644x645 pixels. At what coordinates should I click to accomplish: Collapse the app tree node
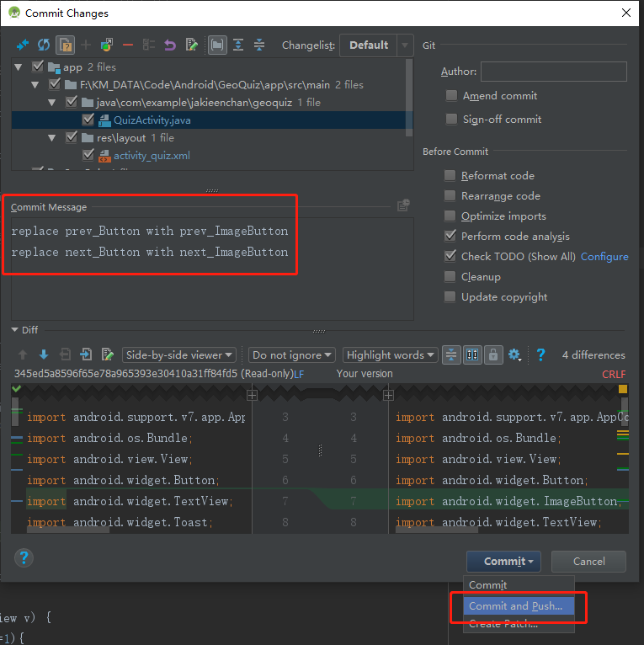point(18,67)
